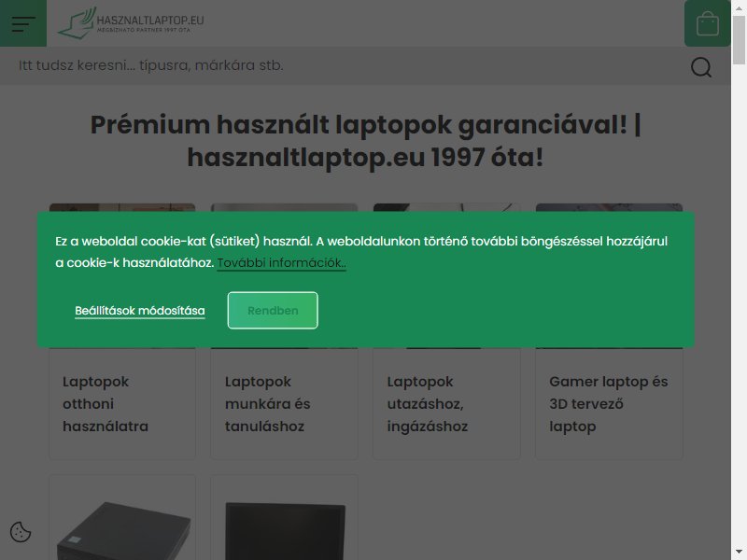Click the scrollbar down arrow
Viewport: 747px width, 560px height.
click(x=739, y=552)
